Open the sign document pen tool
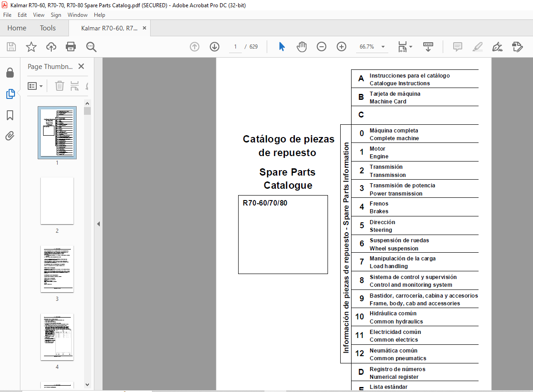 tap(497, 47)
